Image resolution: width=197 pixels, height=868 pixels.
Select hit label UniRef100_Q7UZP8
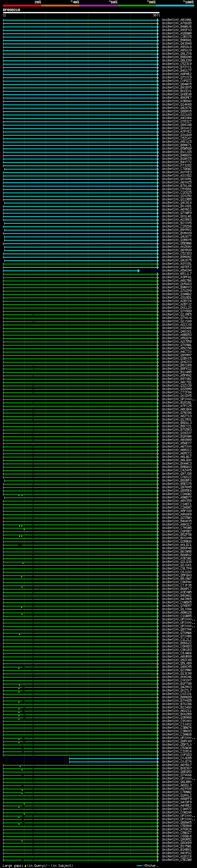[x=177, y=291]
